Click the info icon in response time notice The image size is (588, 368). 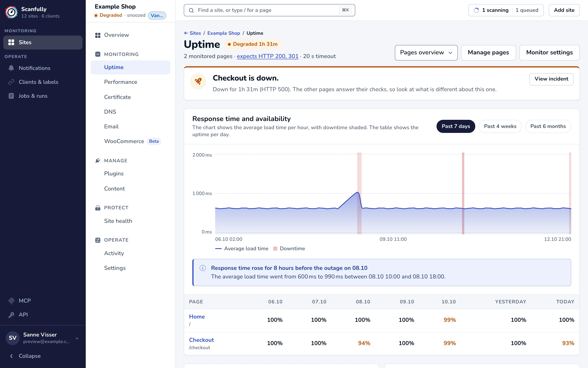click(x=203, y=268)
